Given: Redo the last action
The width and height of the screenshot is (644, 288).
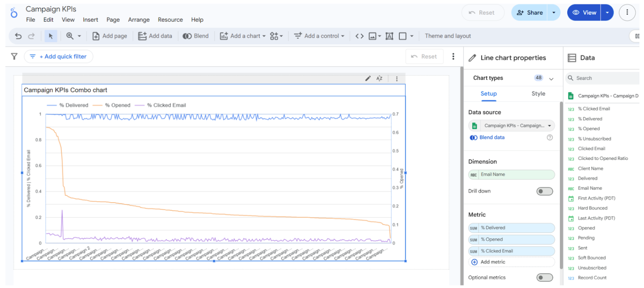Looking at the screenshot, I should [31, 36].
